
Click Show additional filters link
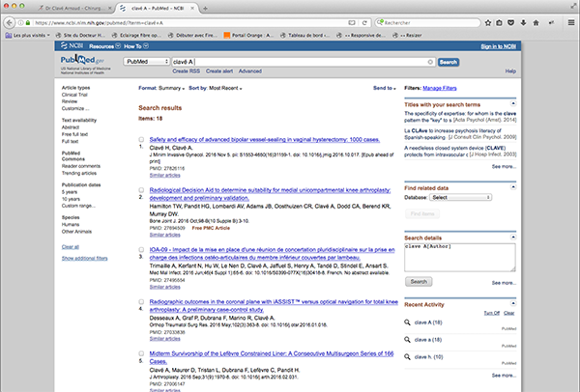tap(85, 258)
